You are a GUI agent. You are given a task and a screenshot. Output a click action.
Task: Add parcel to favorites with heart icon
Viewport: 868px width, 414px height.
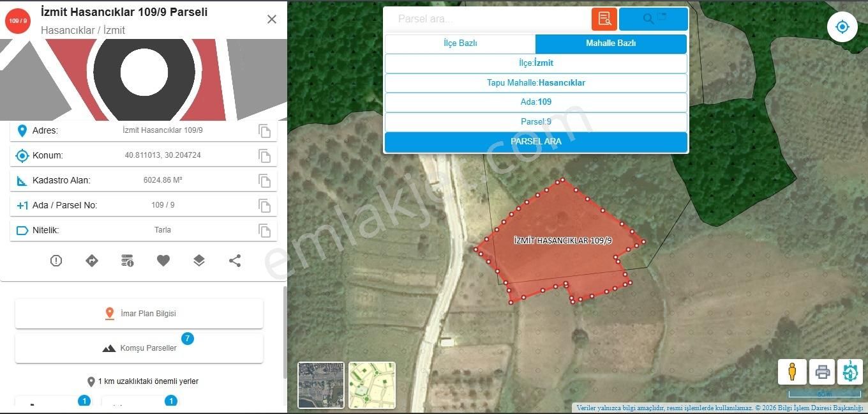(x=163, y=261)
